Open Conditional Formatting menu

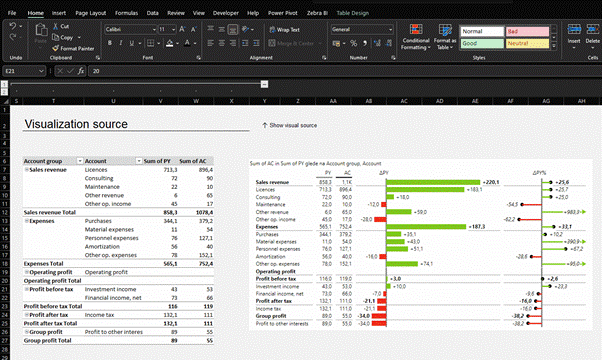tap(416, 37)
